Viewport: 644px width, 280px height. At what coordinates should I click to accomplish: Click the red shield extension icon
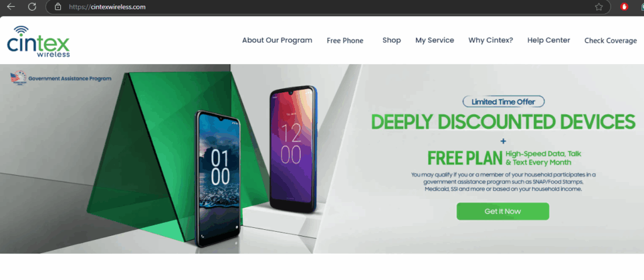[x=625, y=6]
